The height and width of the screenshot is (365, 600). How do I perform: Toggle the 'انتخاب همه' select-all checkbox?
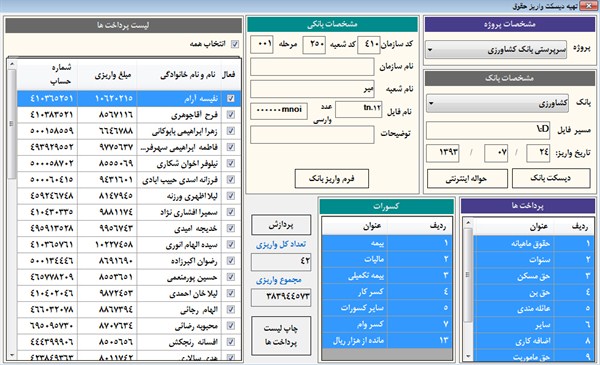[235, 44]
